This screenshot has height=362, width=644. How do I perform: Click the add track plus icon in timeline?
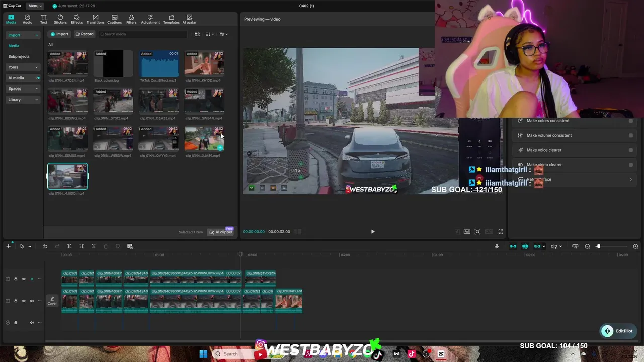coord(8,246)
